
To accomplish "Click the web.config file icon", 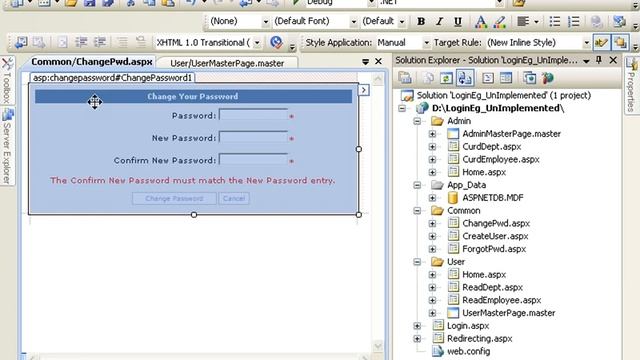I will [x=438, y=351].
